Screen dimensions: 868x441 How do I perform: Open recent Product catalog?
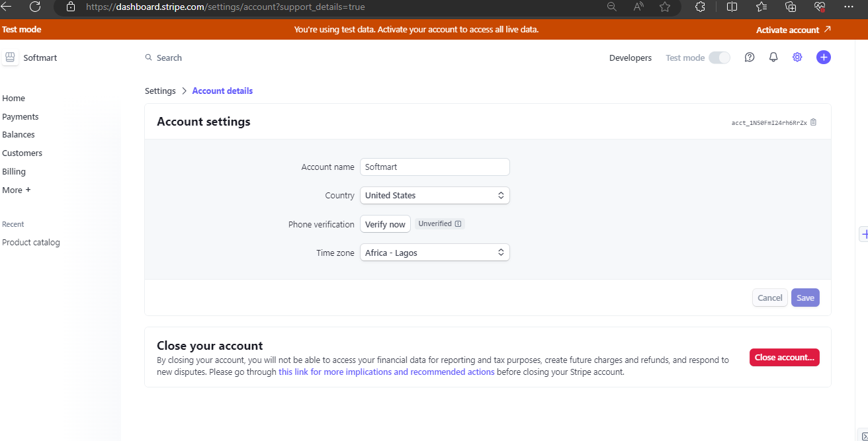coord(31,242)
